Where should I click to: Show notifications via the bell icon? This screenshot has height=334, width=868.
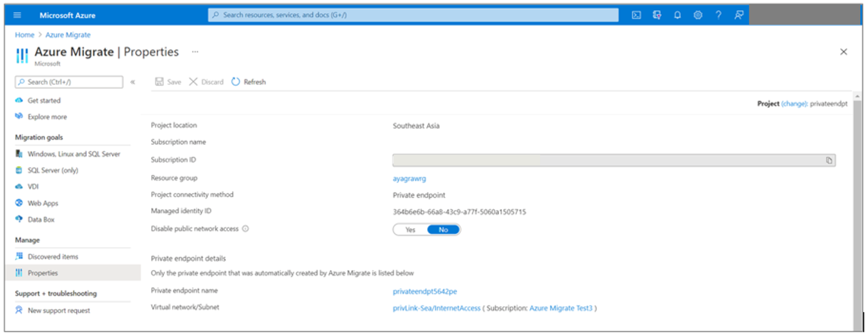coord(677,15)
